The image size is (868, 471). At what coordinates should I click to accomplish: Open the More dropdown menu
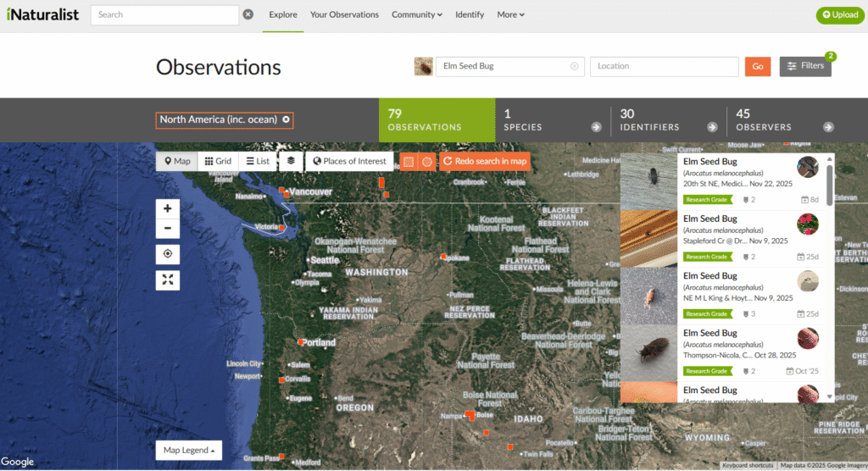pos(510,14)
